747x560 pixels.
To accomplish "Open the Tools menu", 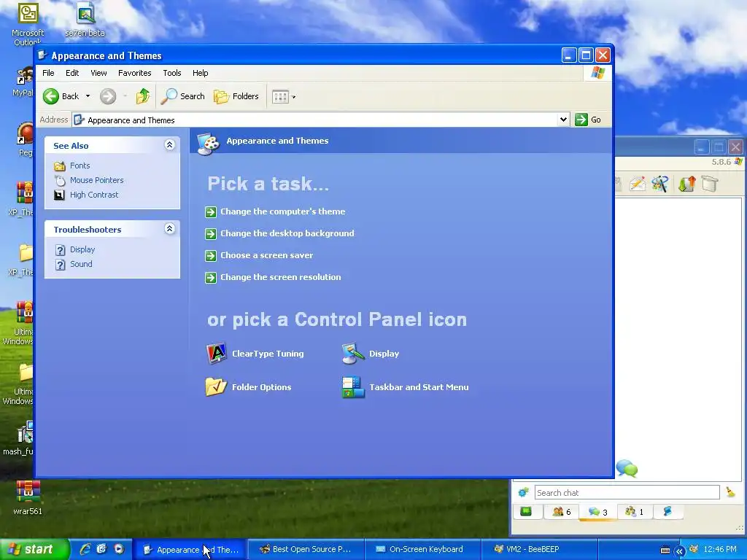I will (172, 73).
